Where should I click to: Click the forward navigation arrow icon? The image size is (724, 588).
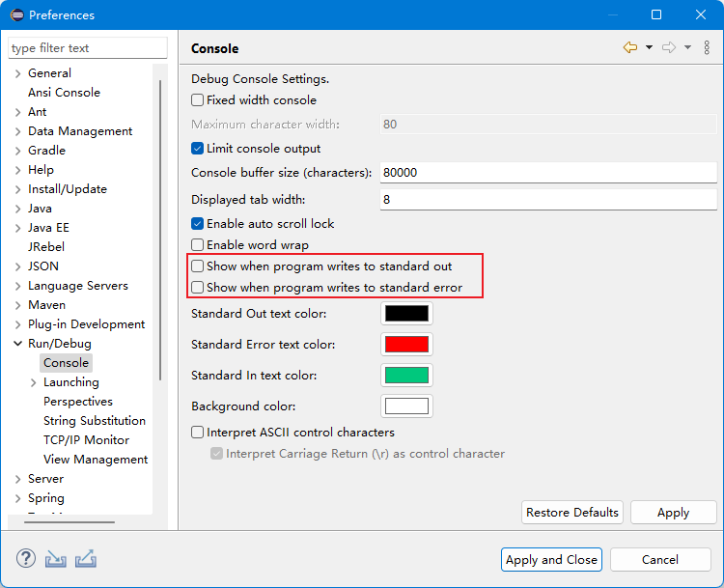pyautogui.click(x=669, y=48)
